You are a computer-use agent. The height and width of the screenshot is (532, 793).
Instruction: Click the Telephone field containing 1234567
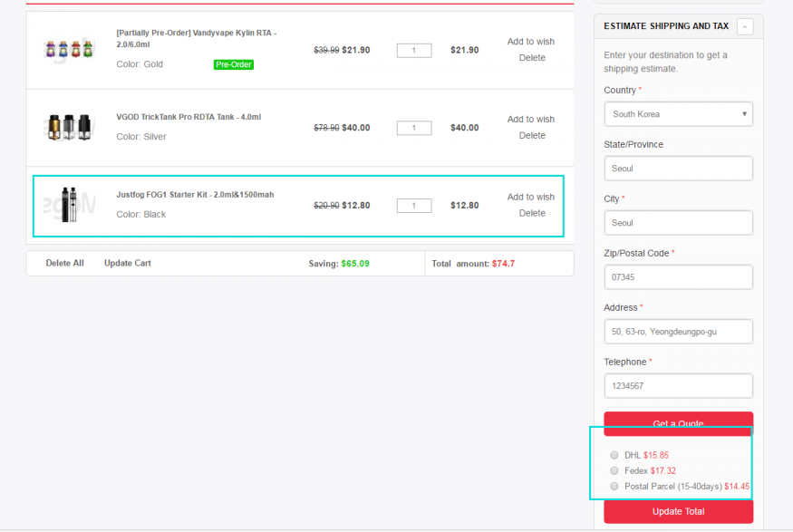(678, 386)
